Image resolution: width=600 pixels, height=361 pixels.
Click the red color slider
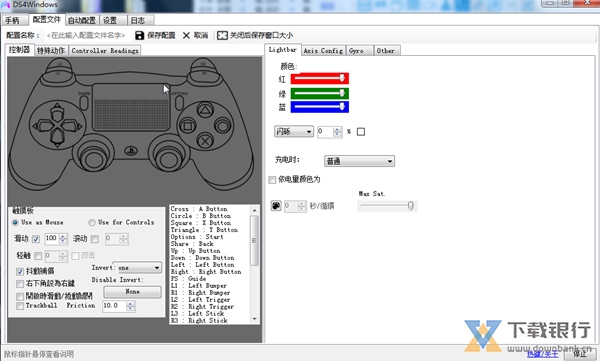(x=320, y=78)
